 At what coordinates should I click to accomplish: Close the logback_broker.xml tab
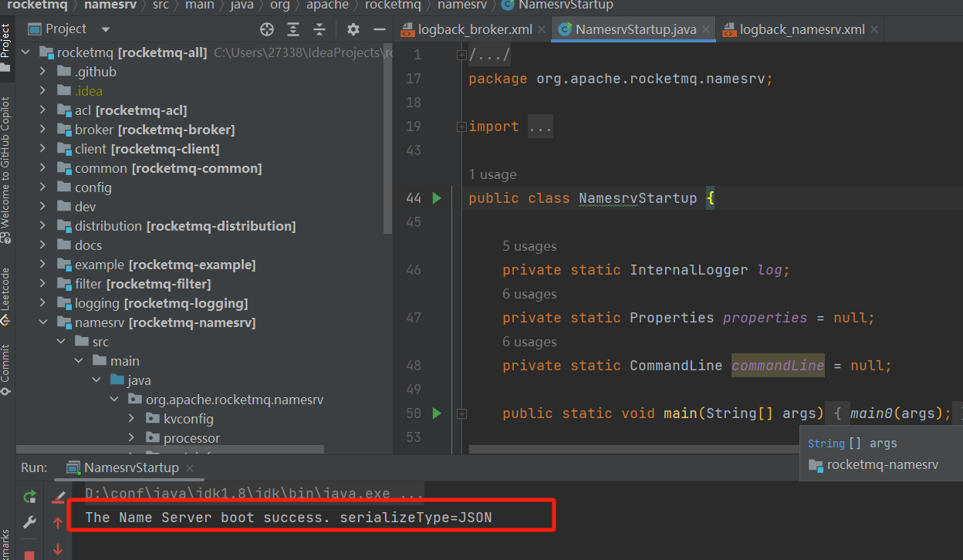542,29
